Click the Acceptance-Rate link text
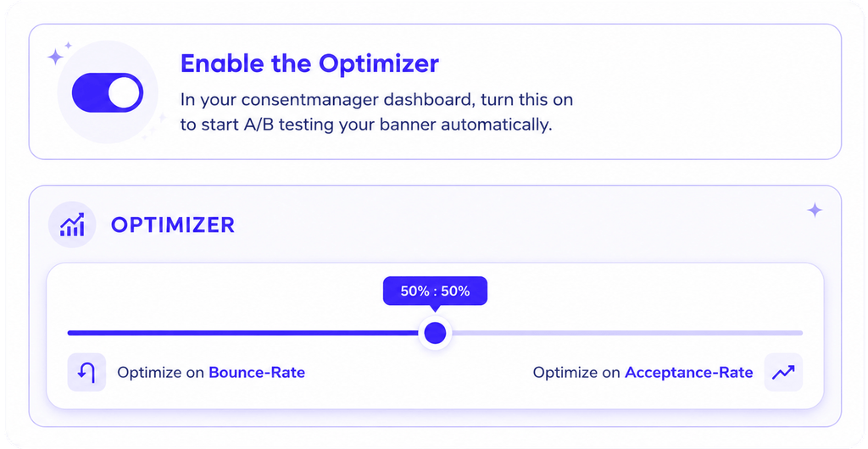Image resolution: width=868 pixels, height=449 pixels. tap(688, 372)
